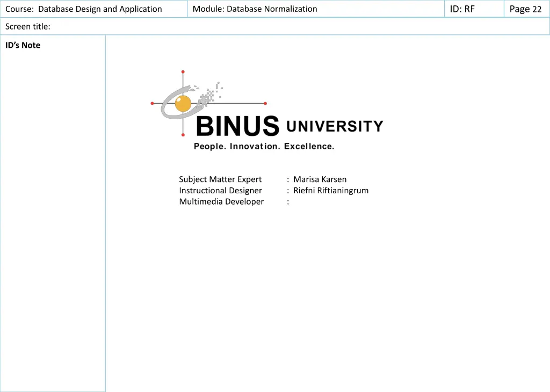Select the 'Module: Database Normalization' header cell
This screenshot has width=550, height=392.
(316, 9)
